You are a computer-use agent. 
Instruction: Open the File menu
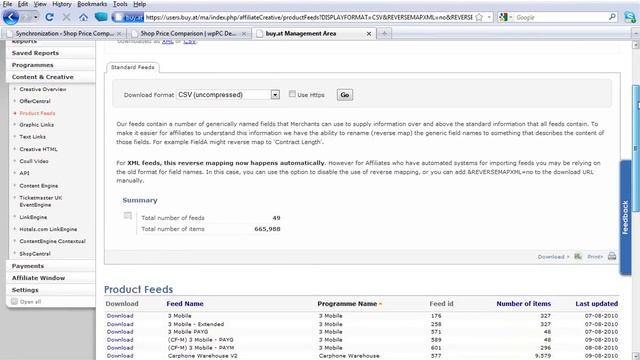7,4
